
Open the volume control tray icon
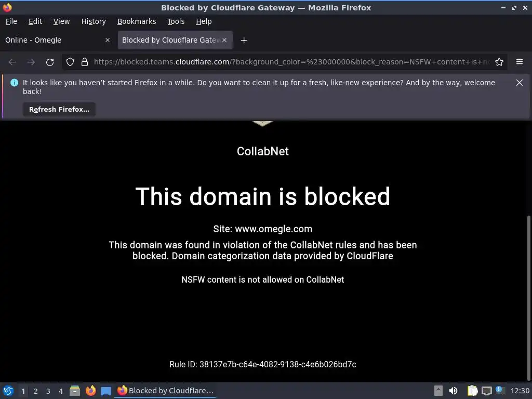[453, 391]
